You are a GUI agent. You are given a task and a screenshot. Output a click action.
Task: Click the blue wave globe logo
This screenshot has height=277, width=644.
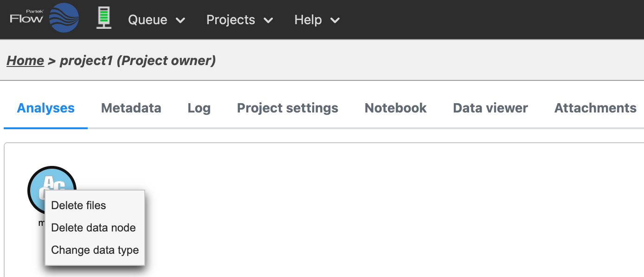[64, 18]
